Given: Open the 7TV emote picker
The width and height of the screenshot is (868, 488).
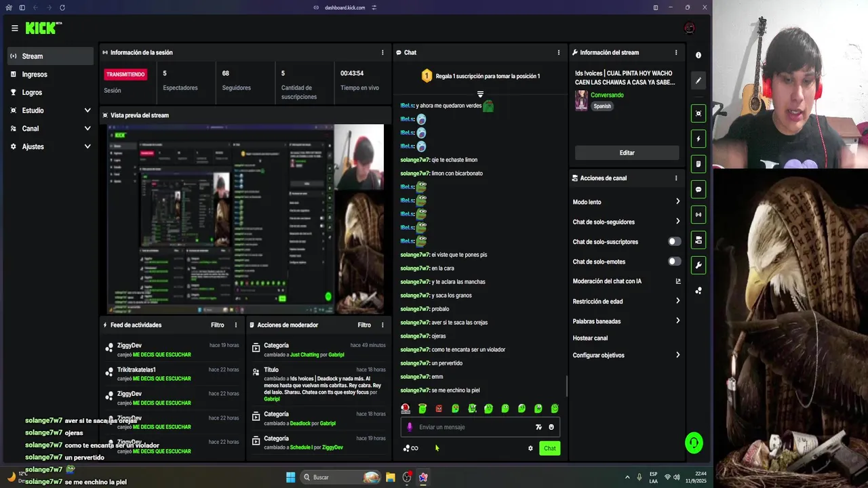Looking at the screenshot, I should tap(538, 427).
